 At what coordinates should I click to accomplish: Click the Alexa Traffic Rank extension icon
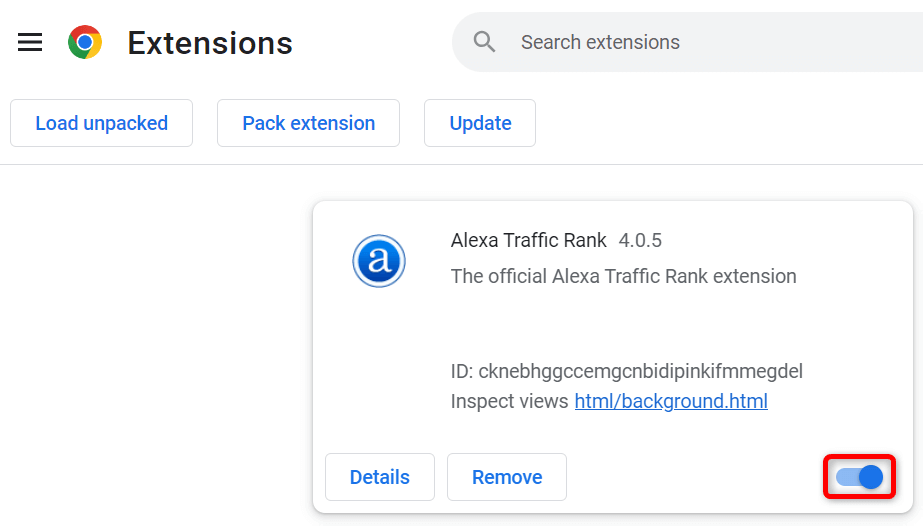click(378, 261)
